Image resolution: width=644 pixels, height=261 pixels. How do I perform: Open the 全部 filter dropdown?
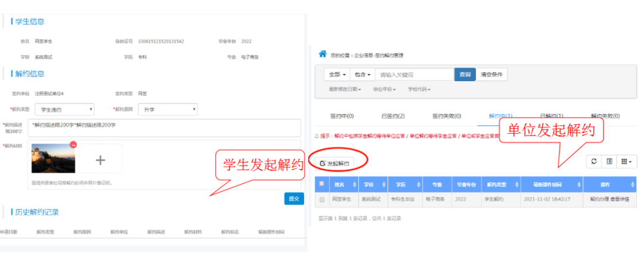click(337, 75)
